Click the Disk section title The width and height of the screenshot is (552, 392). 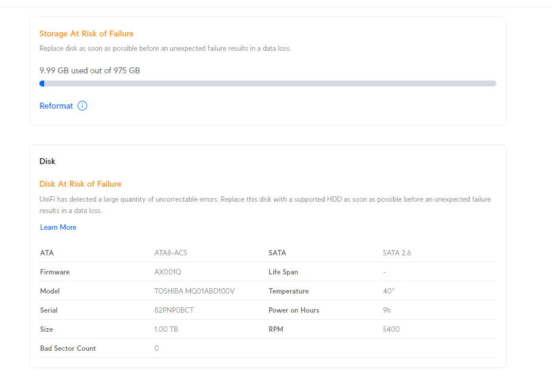(47, 162)
